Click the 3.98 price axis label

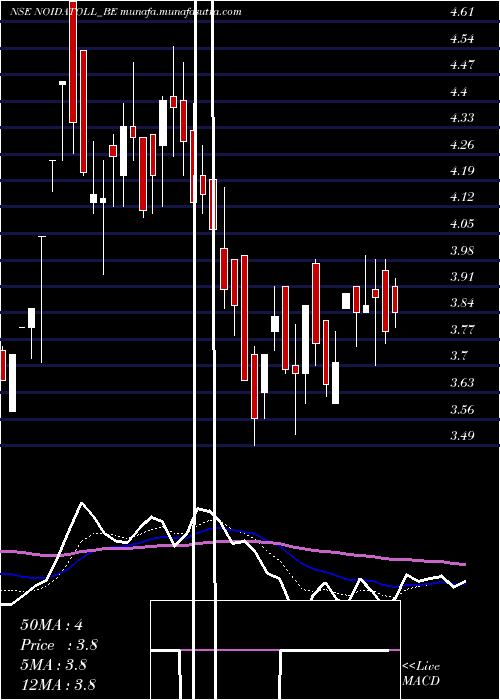[x=462, y=250]
